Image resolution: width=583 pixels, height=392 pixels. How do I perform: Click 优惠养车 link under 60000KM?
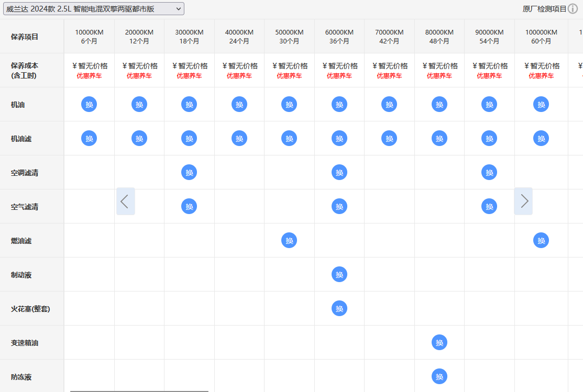click(339, 76)
